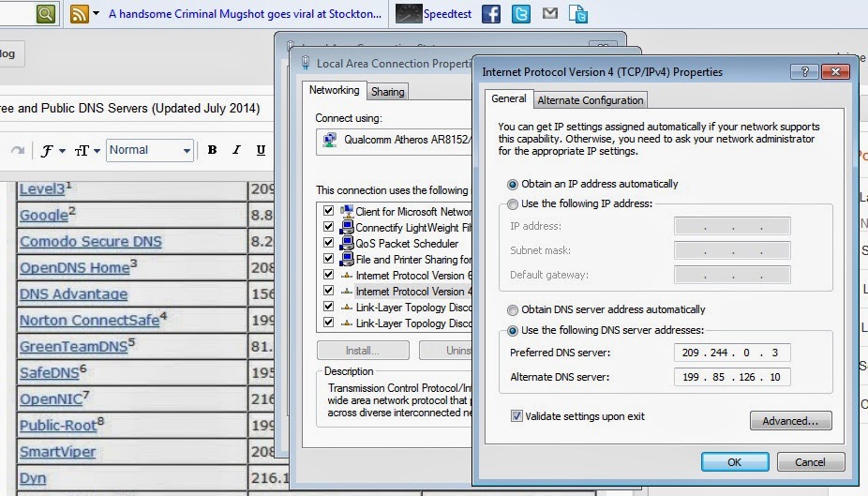Open the handsome Criminal Mugshot news headline
The image size is (868, 496).
pos(245,14)
